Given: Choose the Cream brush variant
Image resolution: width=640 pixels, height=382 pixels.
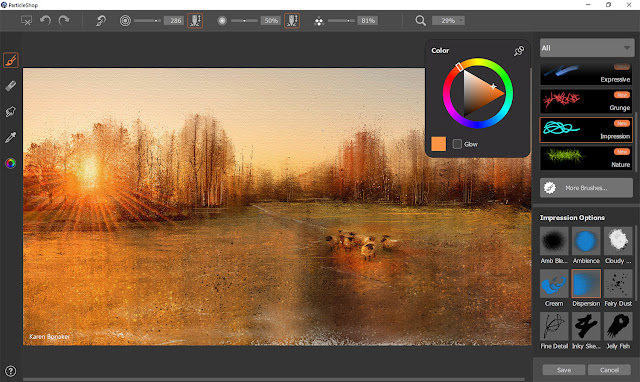Looking at the screenshot, I should [554, 288].
